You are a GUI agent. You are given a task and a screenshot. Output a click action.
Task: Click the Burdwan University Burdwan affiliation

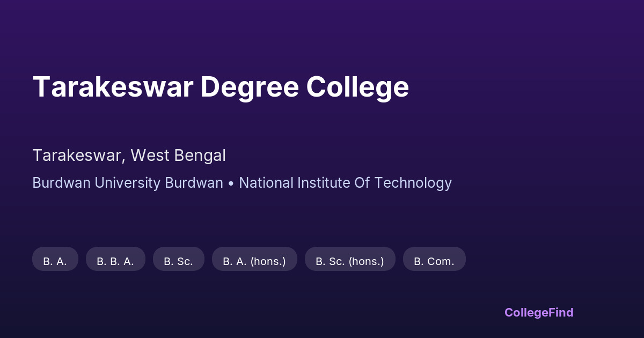(128, 183)
